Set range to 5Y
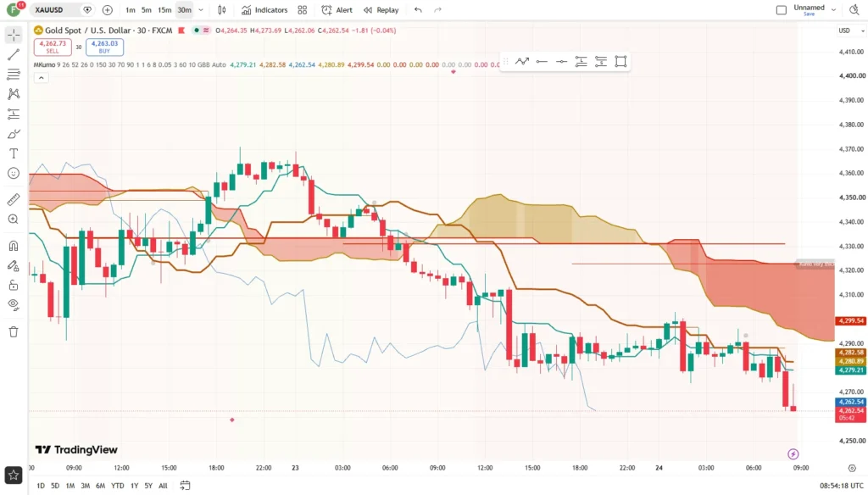This screenshot has width=868, height=495. click(x=148, y=486)
